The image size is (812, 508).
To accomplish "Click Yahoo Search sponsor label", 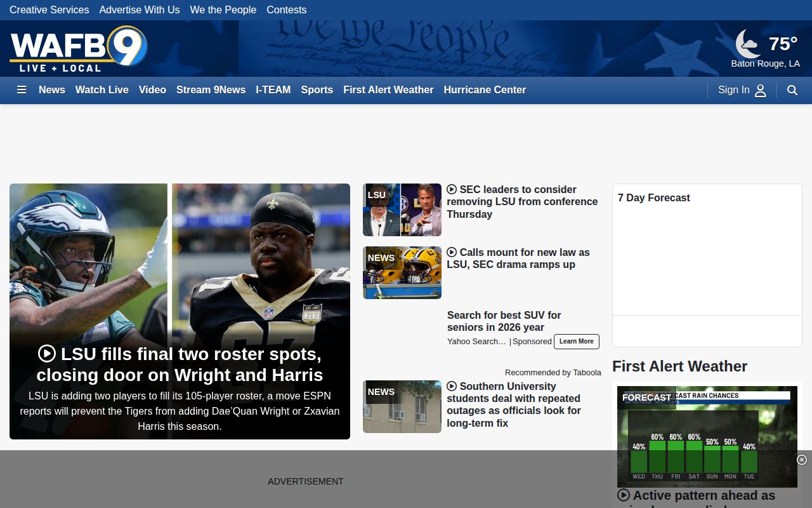I will 476,342.
